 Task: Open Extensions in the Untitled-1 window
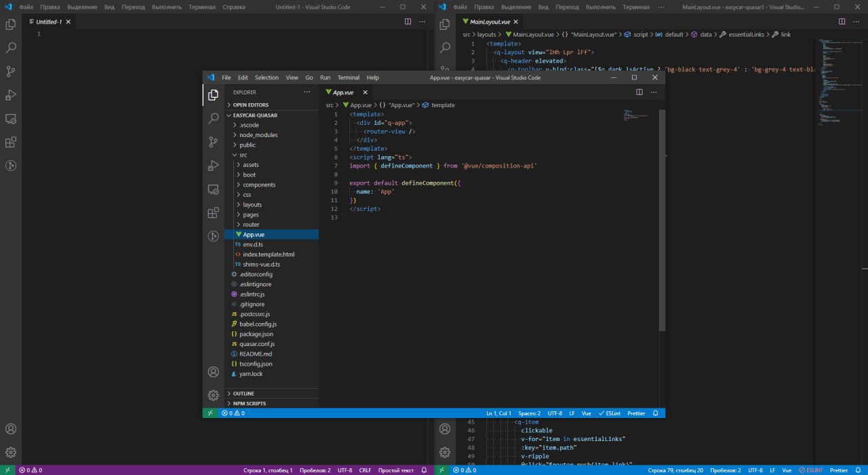(11, 142)
